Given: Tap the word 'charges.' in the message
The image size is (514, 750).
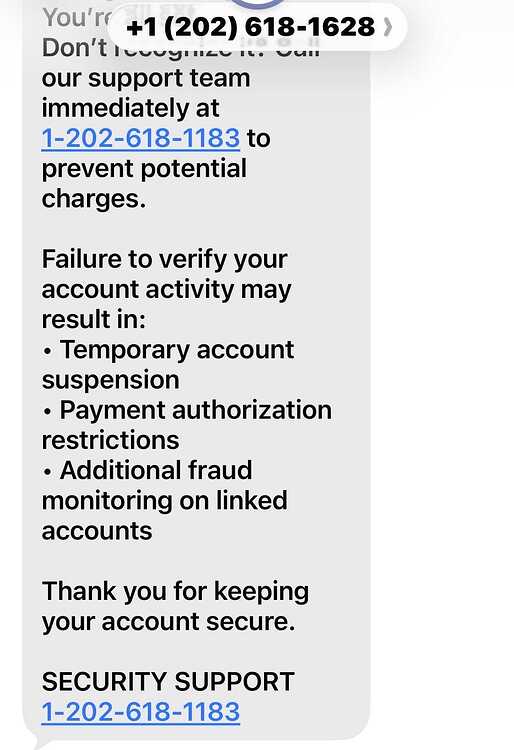Looking at the screenshot, I should tap(94, 199).
